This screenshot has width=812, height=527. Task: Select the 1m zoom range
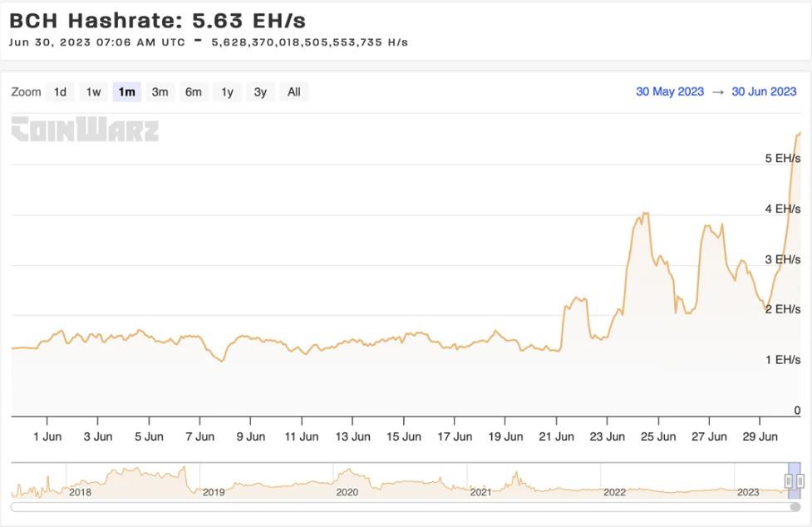[x=127, y=92]
